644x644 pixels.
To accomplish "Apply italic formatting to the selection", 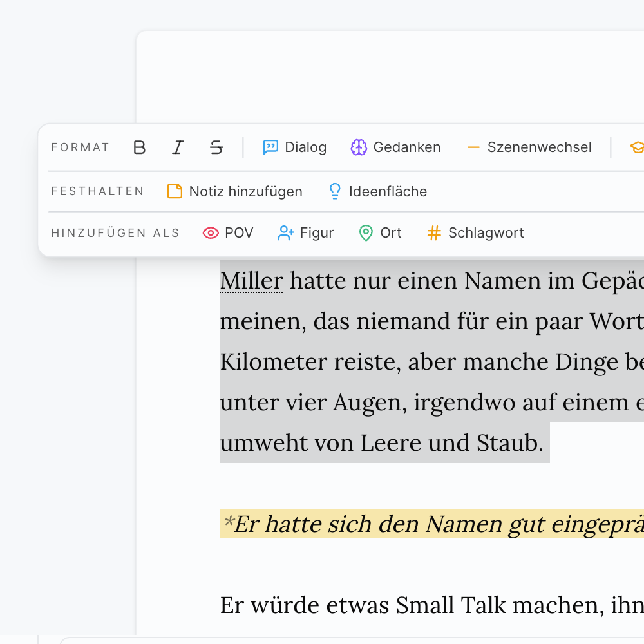I will coord(178,147).
